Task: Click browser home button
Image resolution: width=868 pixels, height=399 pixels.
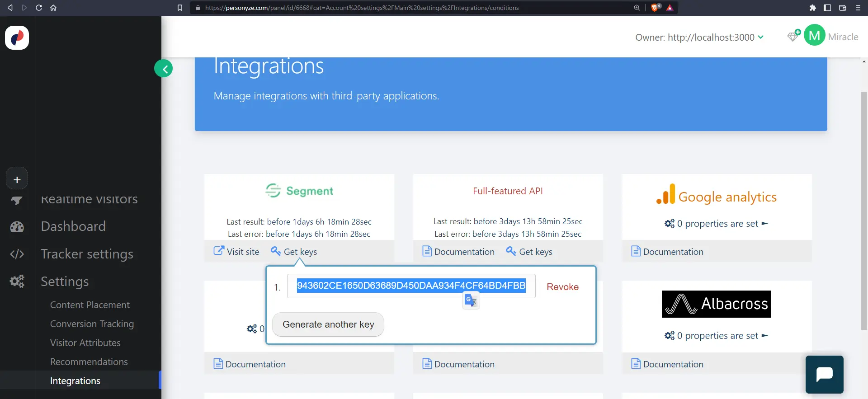Action: [53, 8]
